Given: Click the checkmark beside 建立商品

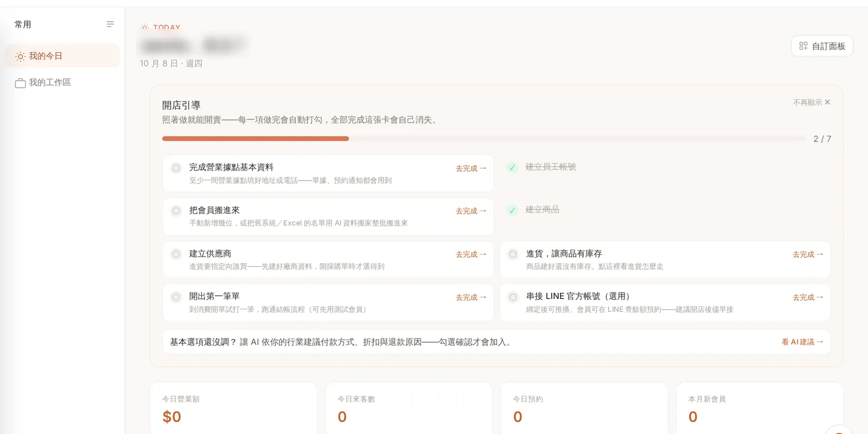Looking at the screenshot, I should (512, 210).
